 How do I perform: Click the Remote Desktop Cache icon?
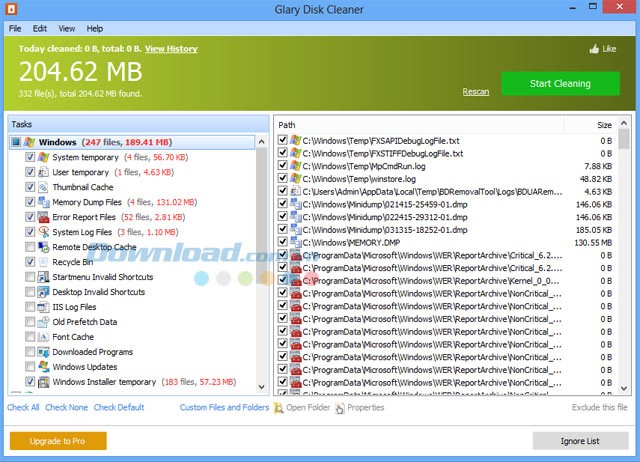coord(44,247)
